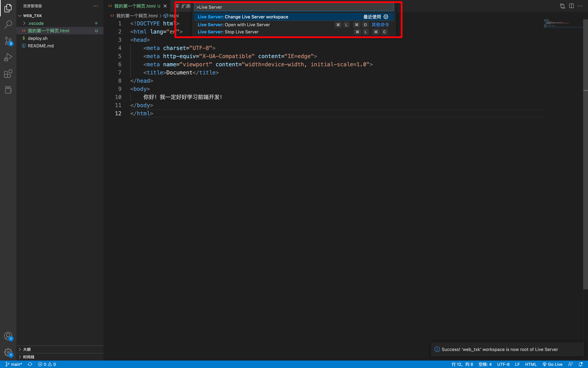This screenshot has height=368, width=588.
Task: Click the open changes compare icon
Action: pyautogui.click(x=562, y=6)
